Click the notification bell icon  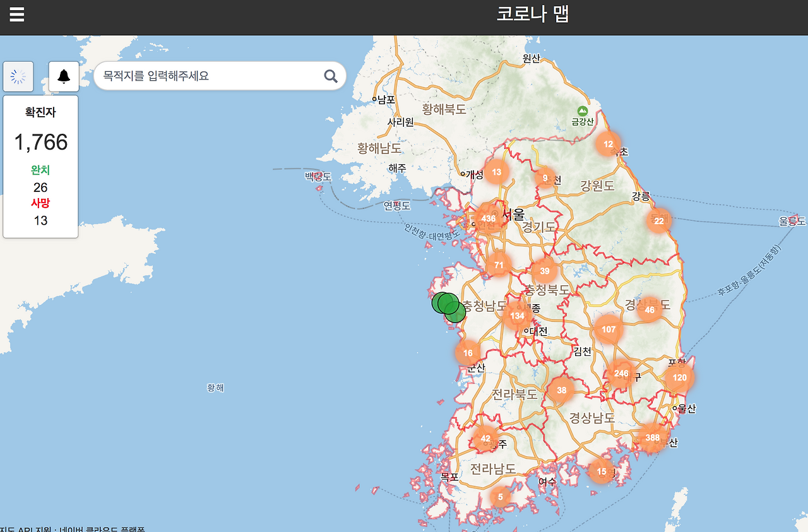(62, 76)
